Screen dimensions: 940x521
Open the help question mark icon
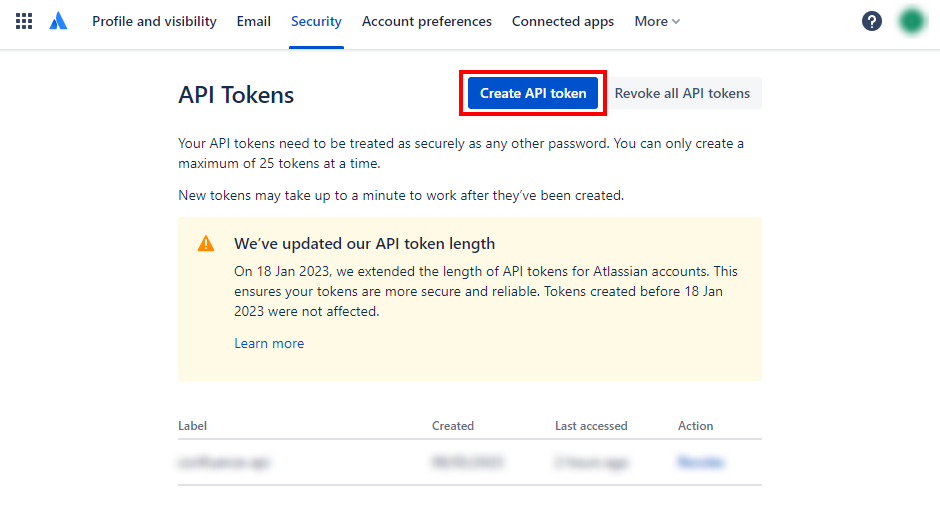point(872,21)
